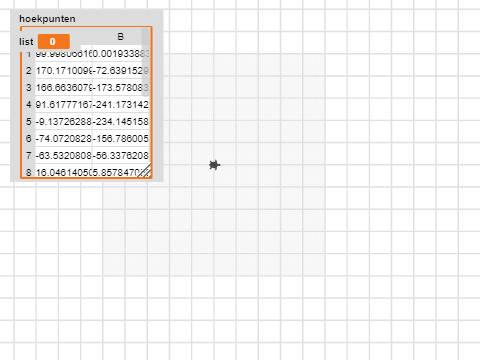Click cell value -63.5320808

(64, 156)
